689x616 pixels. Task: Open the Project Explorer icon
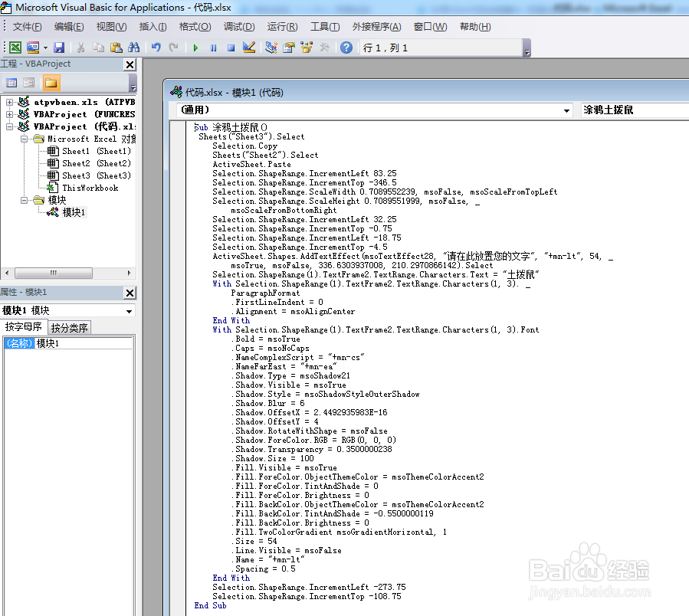(x=271, y=48)
